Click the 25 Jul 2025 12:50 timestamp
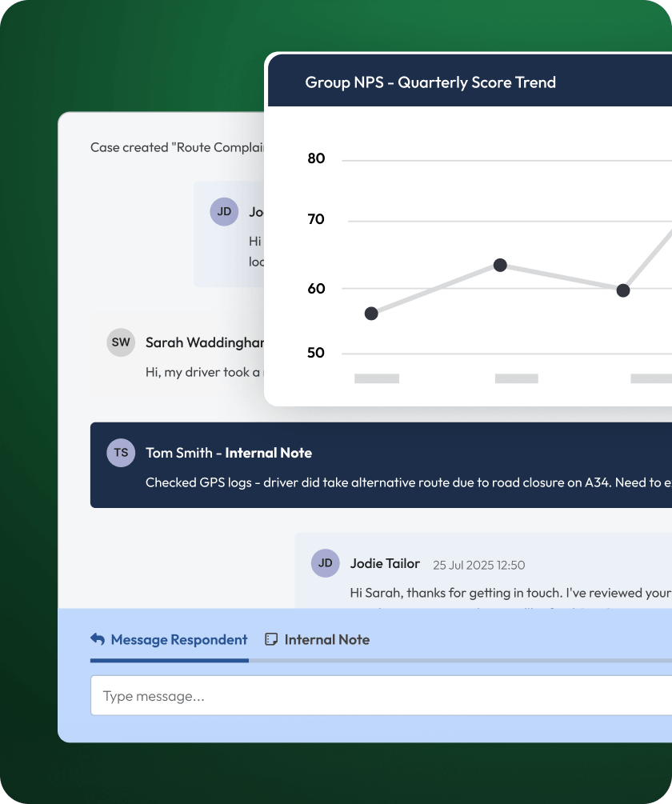672x804 pixels. point(478,565)
